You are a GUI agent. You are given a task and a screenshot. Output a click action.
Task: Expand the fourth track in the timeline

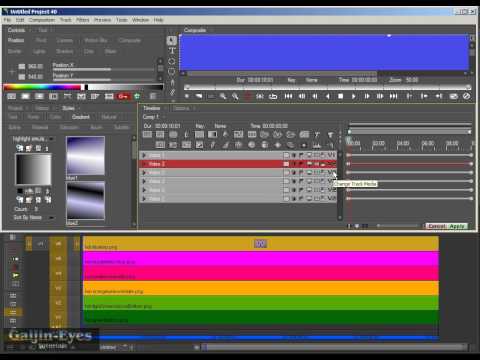coord(144,181)
